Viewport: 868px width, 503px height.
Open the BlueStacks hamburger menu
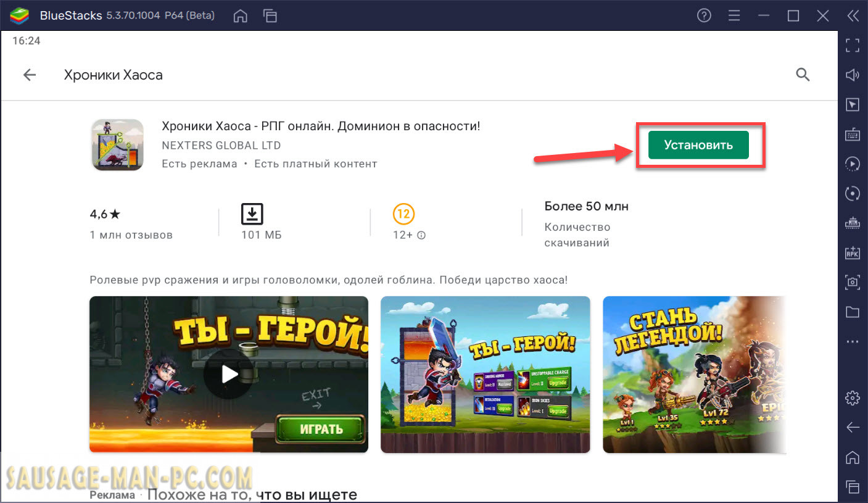(x=734, y=15)
